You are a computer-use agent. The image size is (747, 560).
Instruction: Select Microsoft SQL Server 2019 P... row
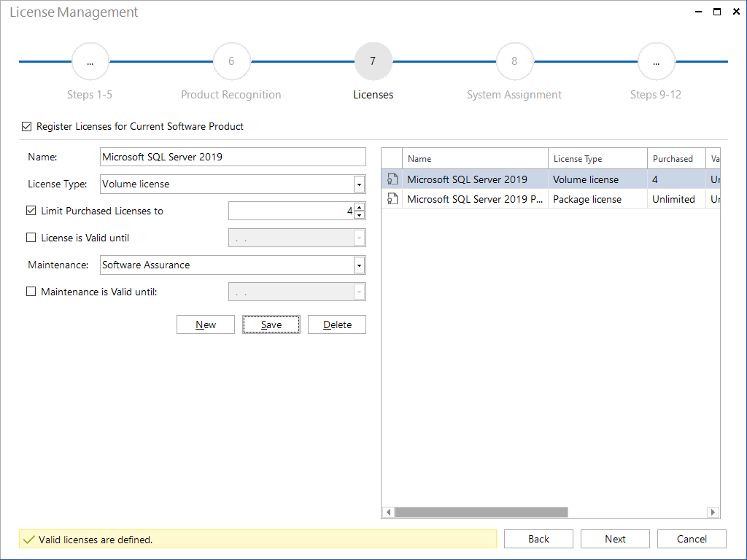pyautogui.click(x=551, y=199)
